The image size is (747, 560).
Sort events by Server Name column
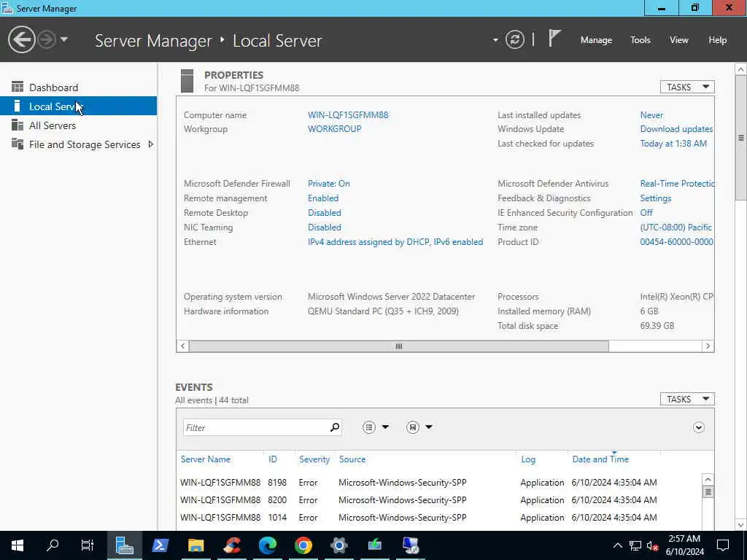point(206,459)
